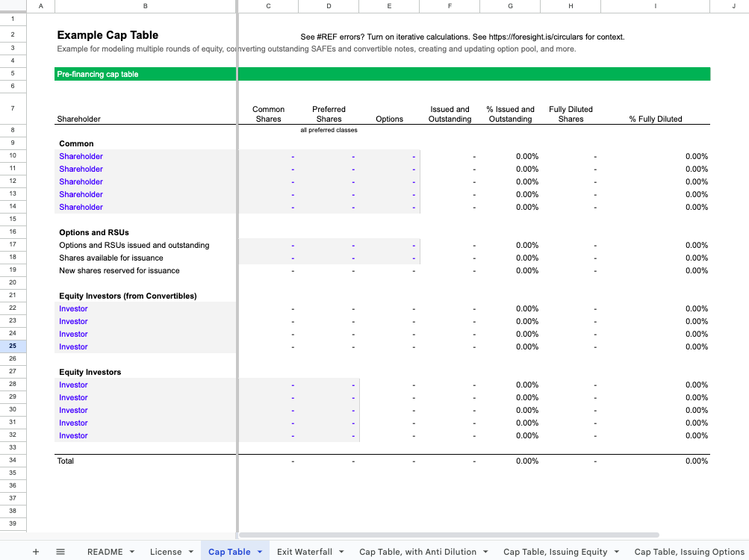Select the % Issued and Outstanding heading
Image resolution: width=749 pixels, height=560 pixels.
click(510, 114)
